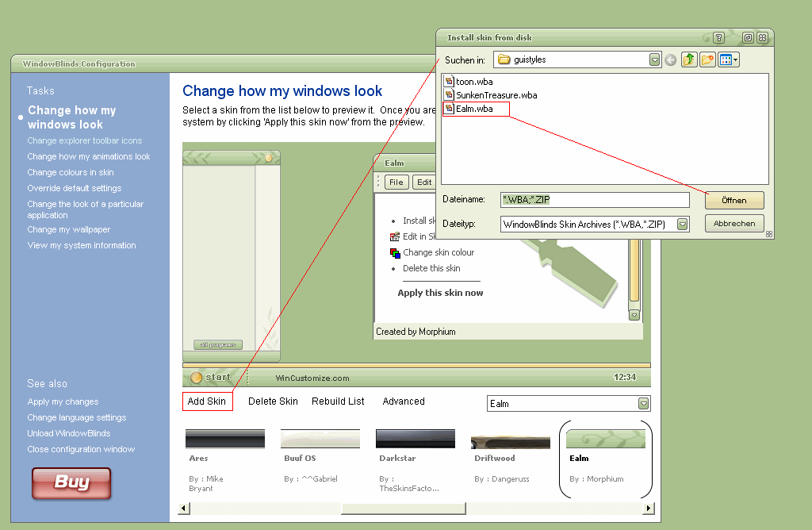The height and width of the screenshot is (530, 812).
Task: Select the Ealm.wba file
Action: pyautogui.click(x=473, y=109)
